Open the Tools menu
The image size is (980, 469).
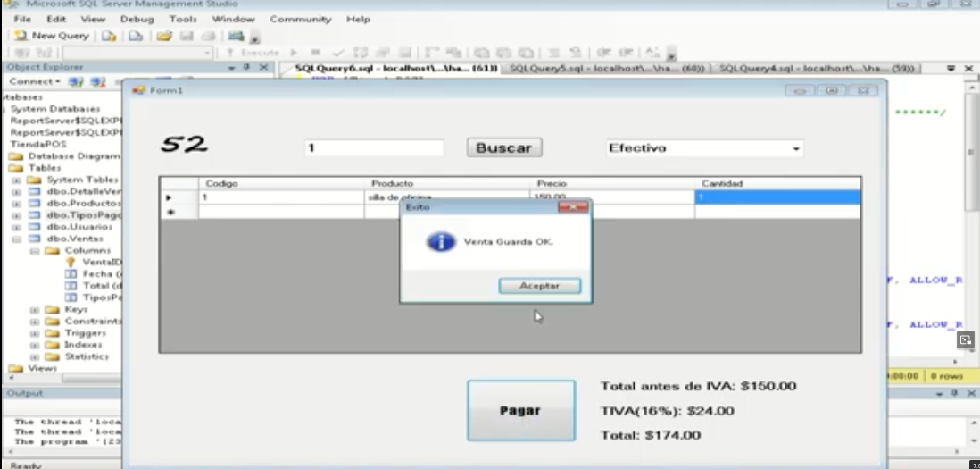183,19
